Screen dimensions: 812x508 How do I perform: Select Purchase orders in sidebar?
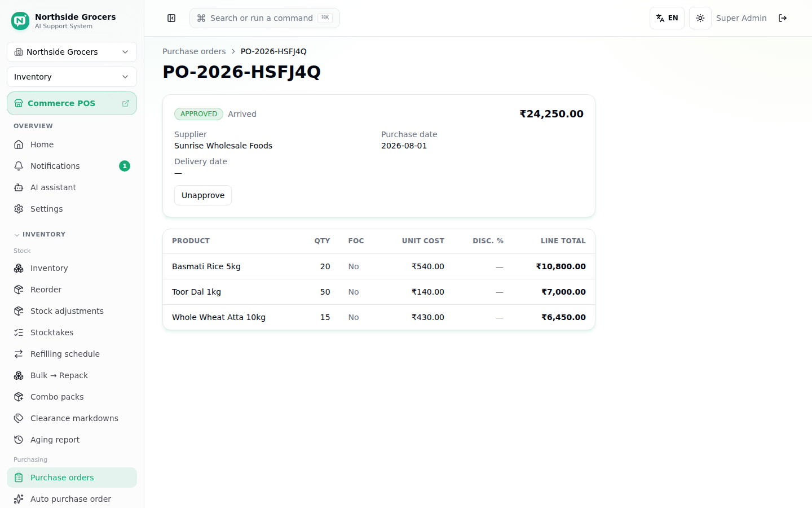coord(72,478)
